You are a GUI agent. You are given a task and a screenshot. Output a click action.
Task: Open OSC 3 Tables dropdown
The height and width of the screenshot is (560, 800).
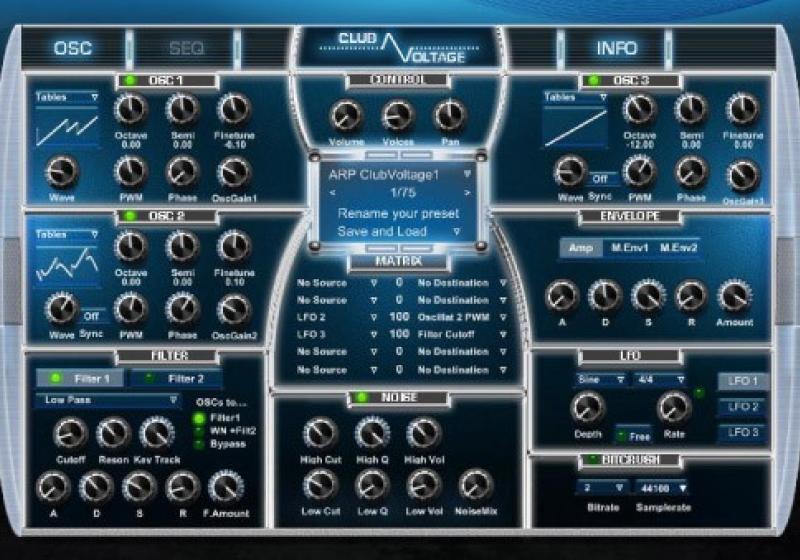tap(576, 97)
